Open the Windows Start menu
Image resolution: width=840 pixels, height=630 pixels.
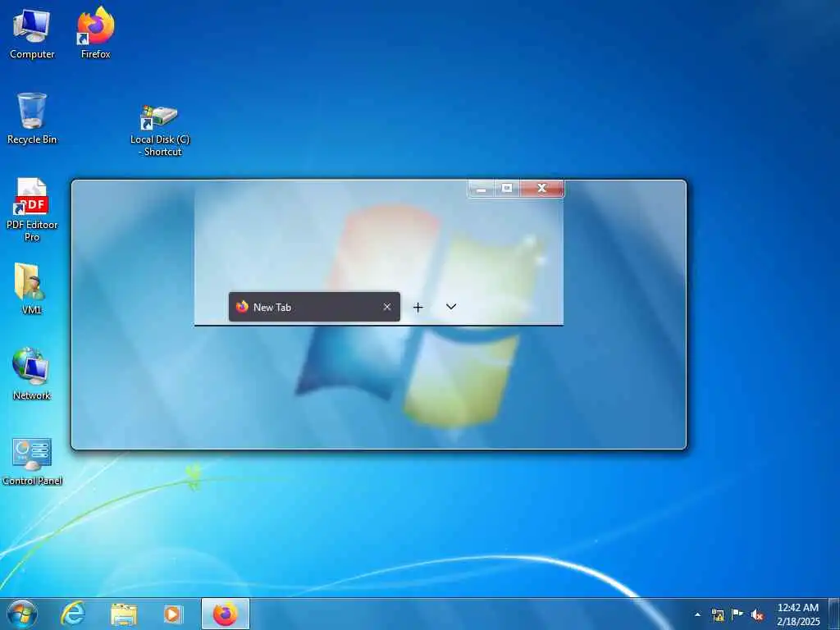click(x=22, y=614)
